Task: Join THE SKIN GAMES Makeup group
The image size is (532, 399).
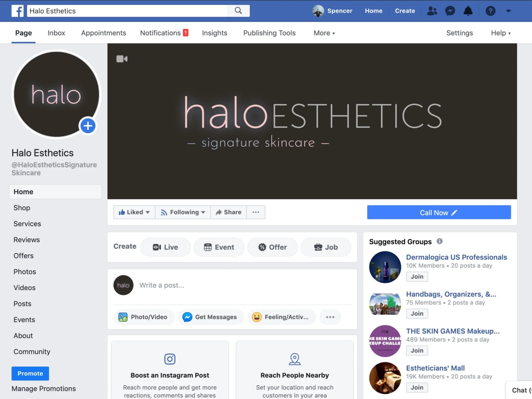Action: (417, 350)
